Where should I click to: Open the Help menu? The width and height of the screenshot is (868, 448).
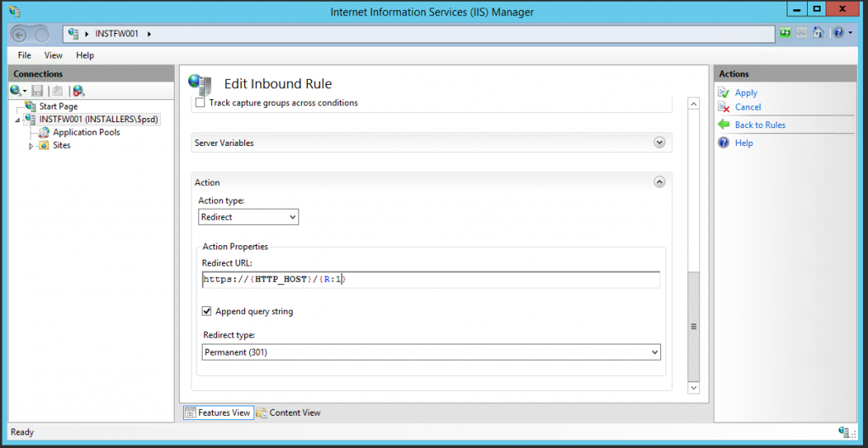click(x=86, y=55)
